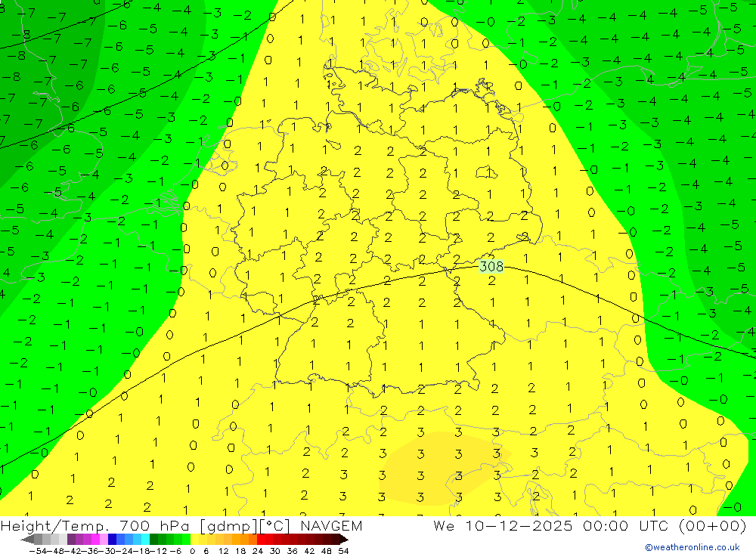Click the 'Height/Temp. 700 hPa' chart title

(x=96, y=525)
